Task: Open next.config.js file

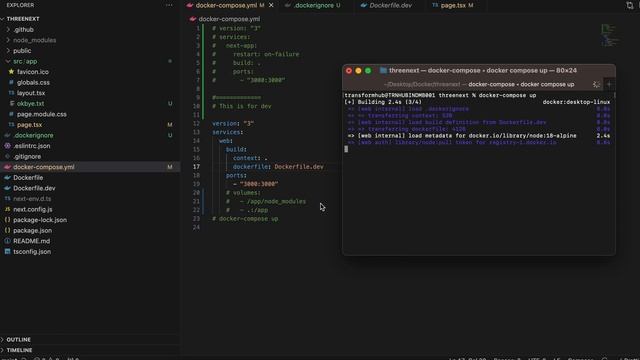Action: (x=33, y=209)
